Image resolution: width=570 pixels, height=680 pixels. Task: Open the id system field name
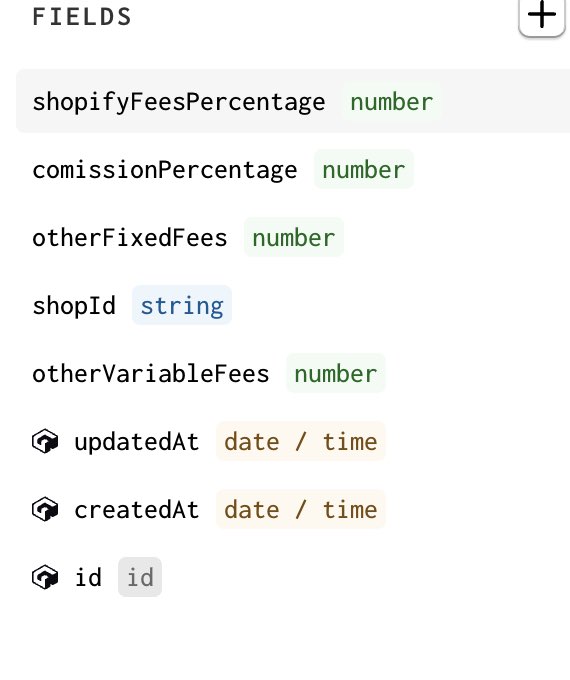(x=88, y=578)
